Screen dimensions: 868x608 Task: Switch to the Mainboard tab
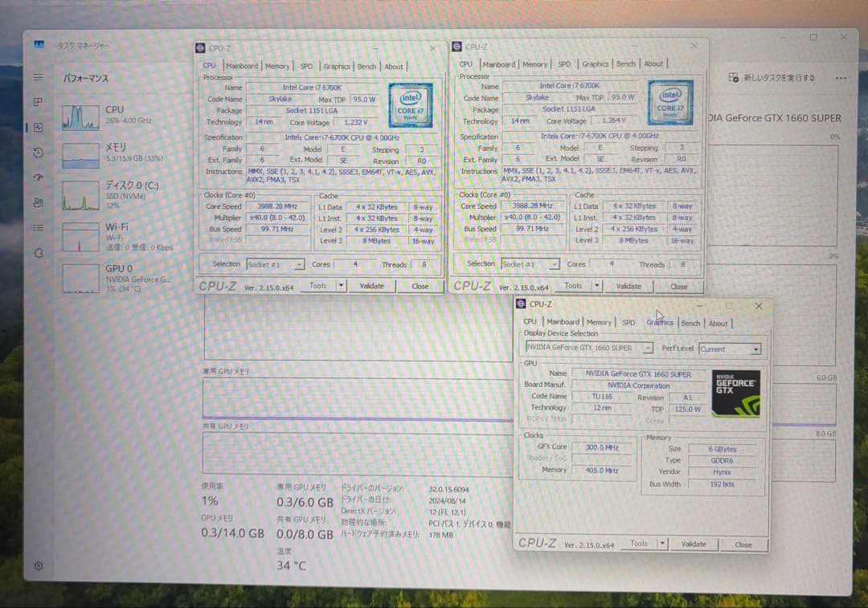tap(563, 321)
